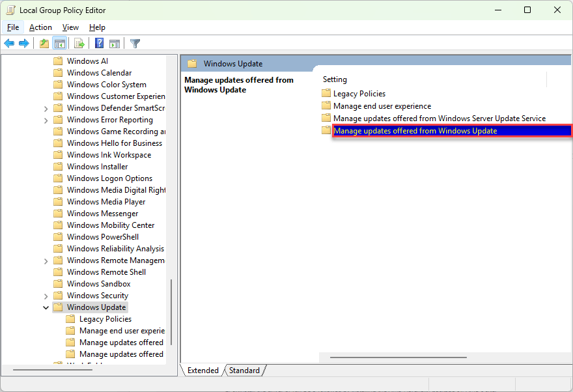Select Legacy Policies under Windows Update in tree
The image size is (573, 392).
[105, 319]
